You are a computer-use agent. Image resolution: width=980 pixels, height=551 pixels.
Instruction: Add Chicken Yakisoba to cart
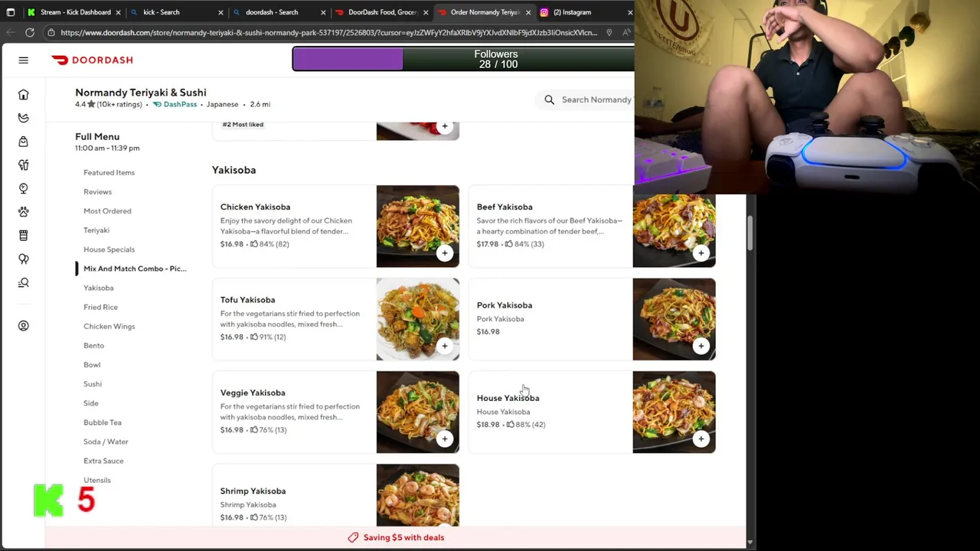[x=444, y=253]
